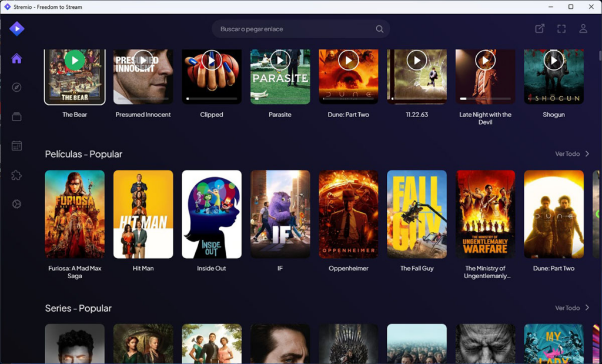Toggle fullscreen mode icon
This screenshot has width=602, height=364.
(561, 29)
